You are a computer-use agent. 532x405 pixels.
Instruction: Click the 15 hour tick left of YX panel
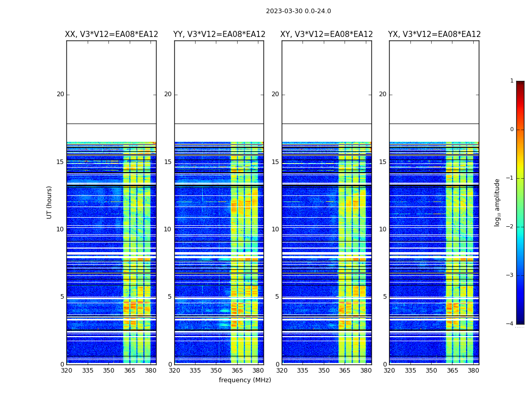[383, 162]
